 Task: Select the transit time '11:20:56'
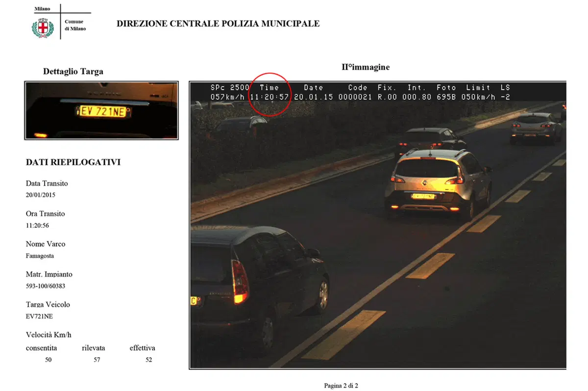tap(37, 226)
